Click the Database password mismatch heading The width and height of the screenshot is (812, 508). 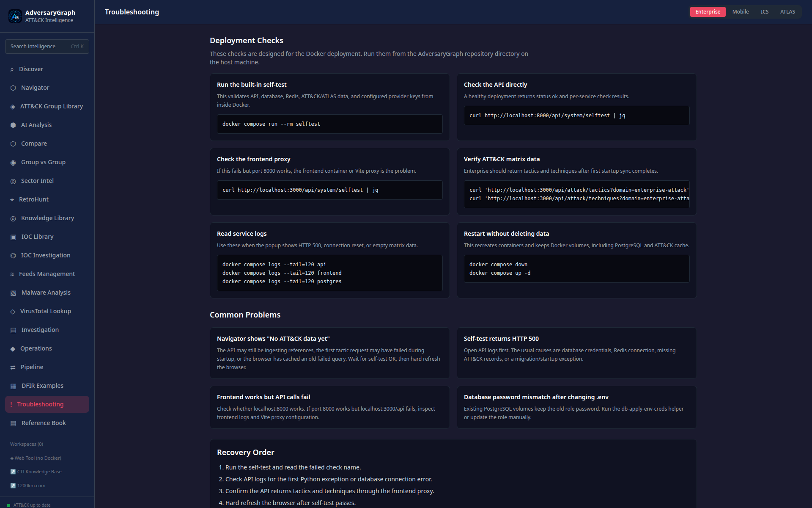(536, 397)
